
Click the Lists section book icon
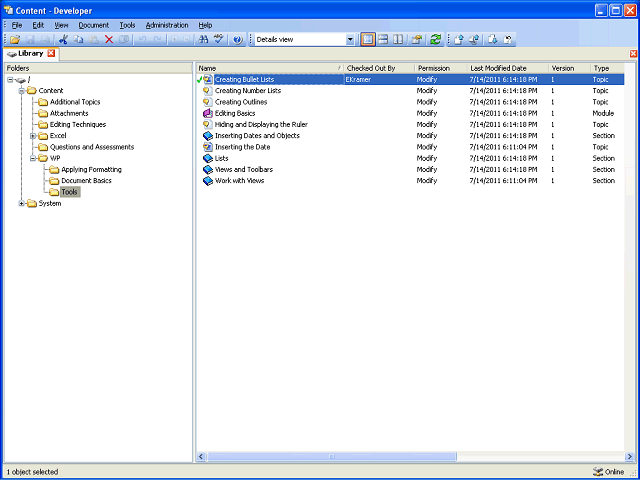[208, 158]
